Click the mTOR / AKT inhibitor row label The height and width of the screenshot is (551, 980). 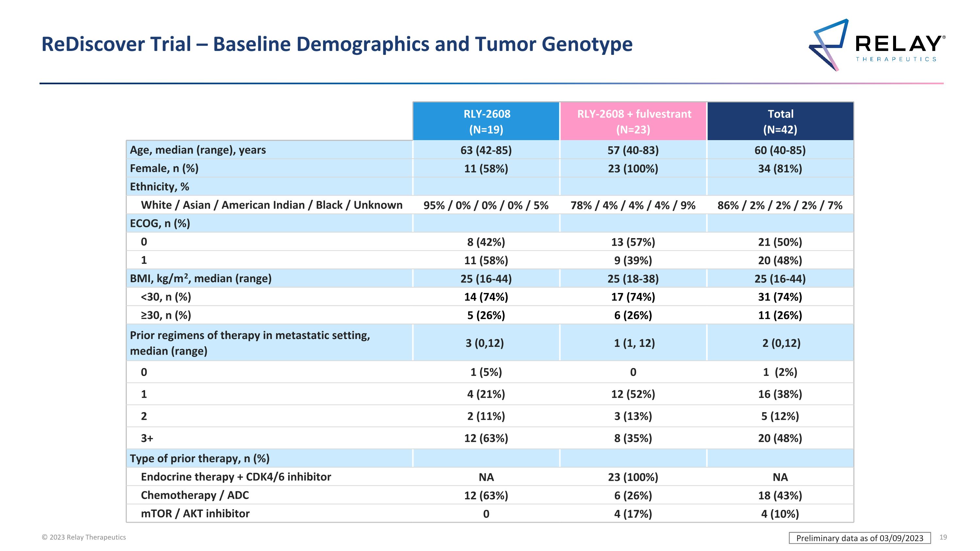click(195, 513)
